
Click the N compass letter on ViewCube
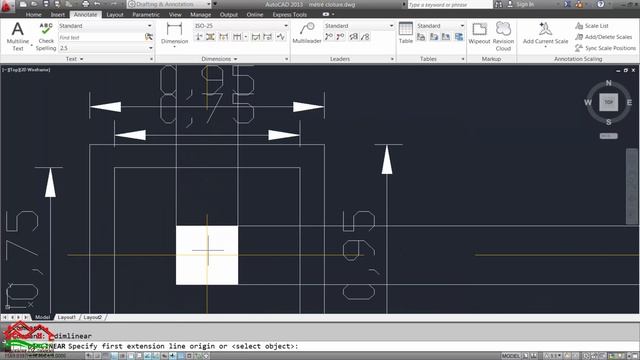coord(609,83)
